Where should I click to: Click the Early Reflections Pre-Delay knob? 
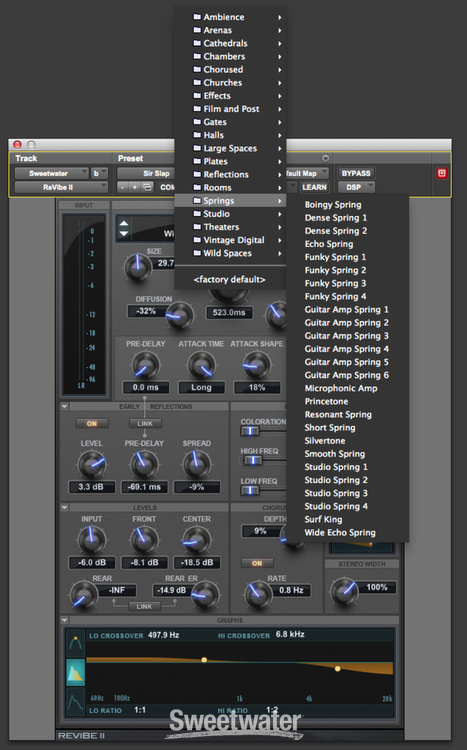pyautogui.click(x=144, y=464)
